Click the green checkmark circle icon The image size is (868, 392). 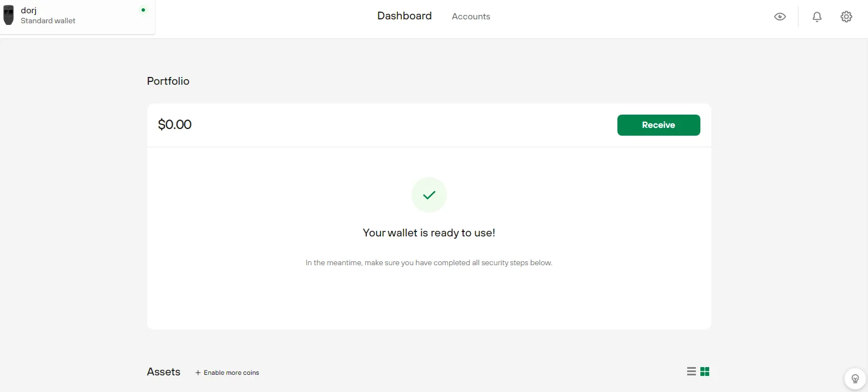pyautogui.click(x=429, y=195)
